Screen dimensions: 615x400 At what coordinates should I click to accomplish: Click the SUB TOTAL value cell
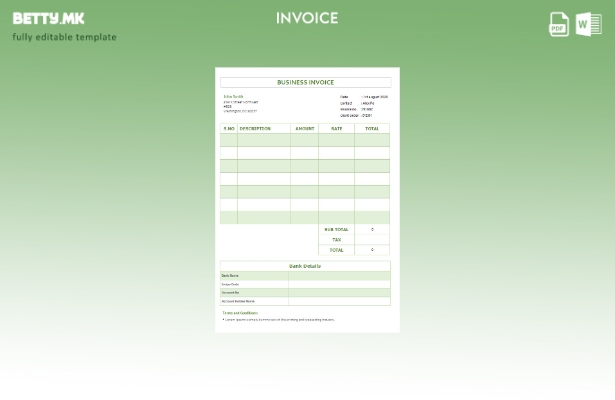click(372, 229)
